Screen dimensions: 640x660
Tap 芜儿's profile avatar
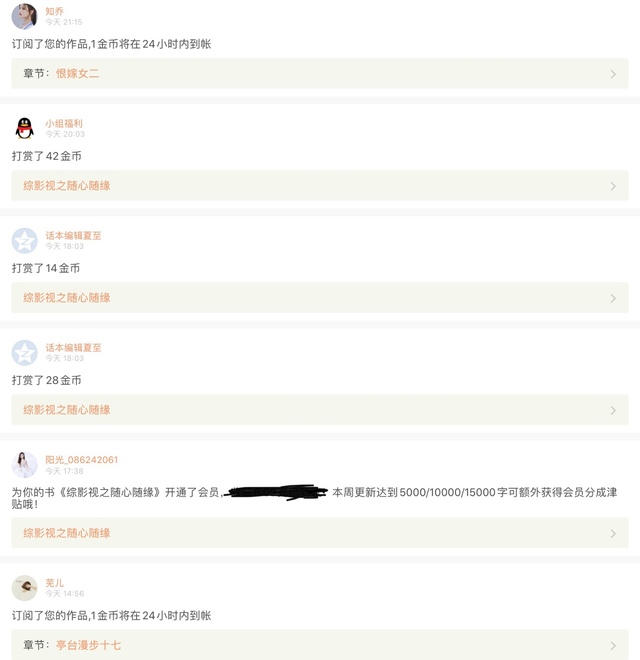pyautogui.click(x=24, y=587)
